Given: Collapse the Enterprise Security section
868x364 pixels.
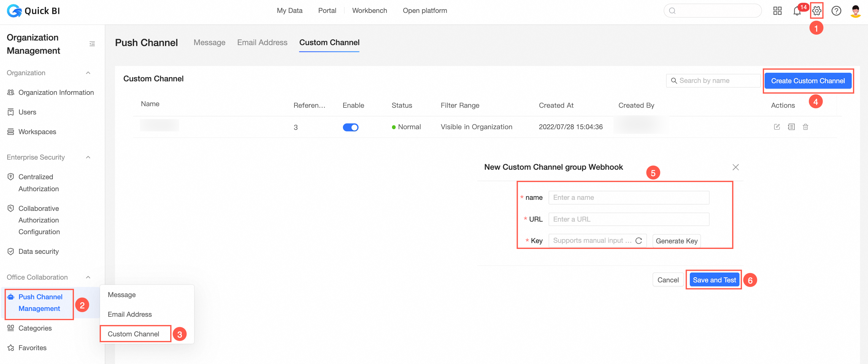Looking at the screenshot, I should (88, 157).
